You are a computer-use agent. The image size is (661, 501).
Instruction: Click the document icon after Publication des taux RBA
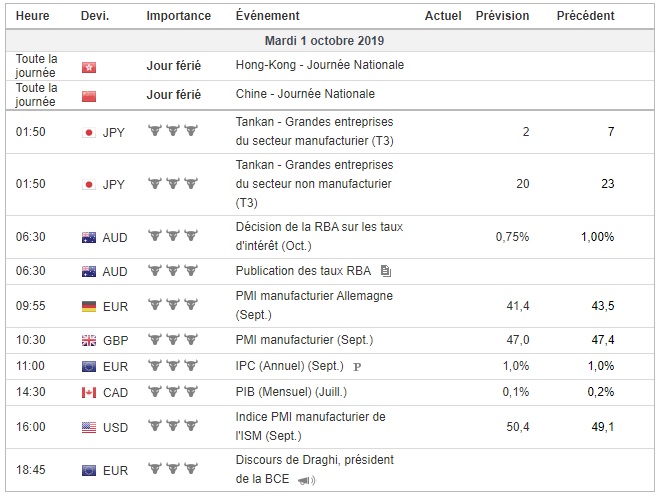[x=386, y=271]
